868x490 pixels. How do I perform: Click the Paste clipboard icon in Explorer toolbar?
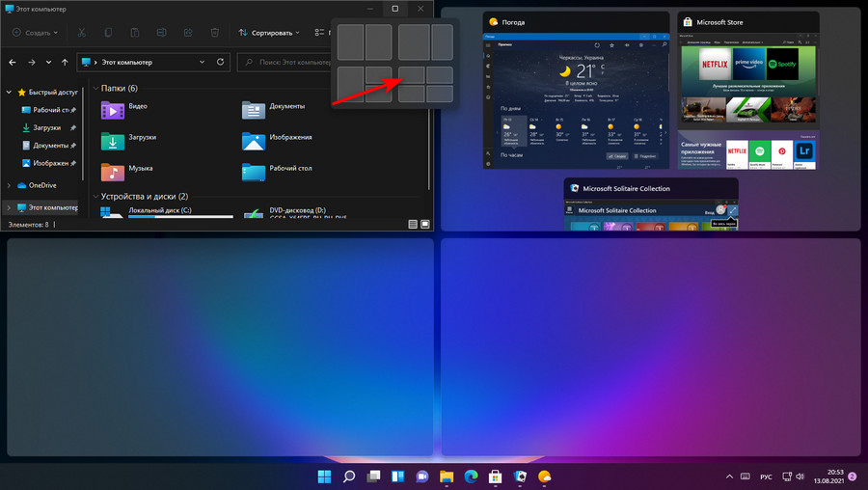click(134, 33)
